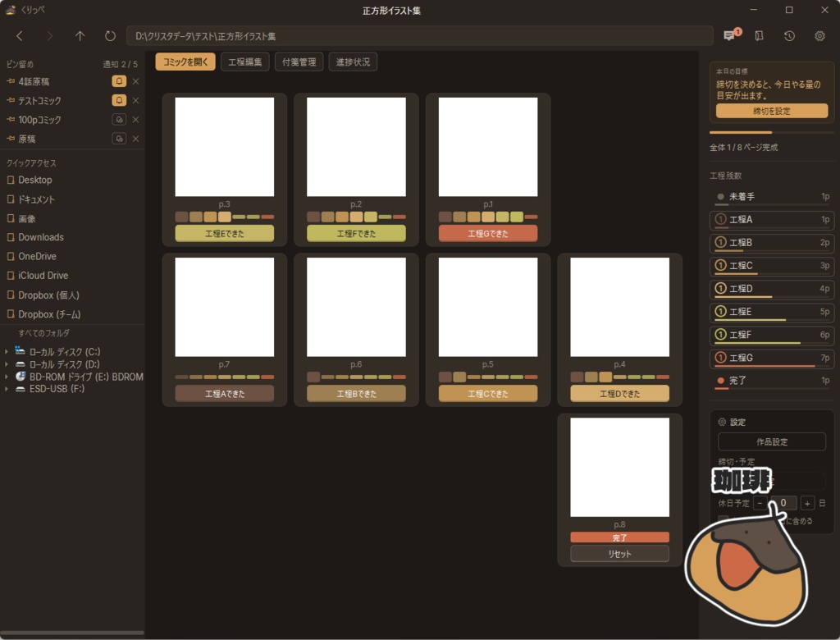Remove the 4話原稿 pinned item with its X
The height and width of the screenshot is (640, 840).
135,81
